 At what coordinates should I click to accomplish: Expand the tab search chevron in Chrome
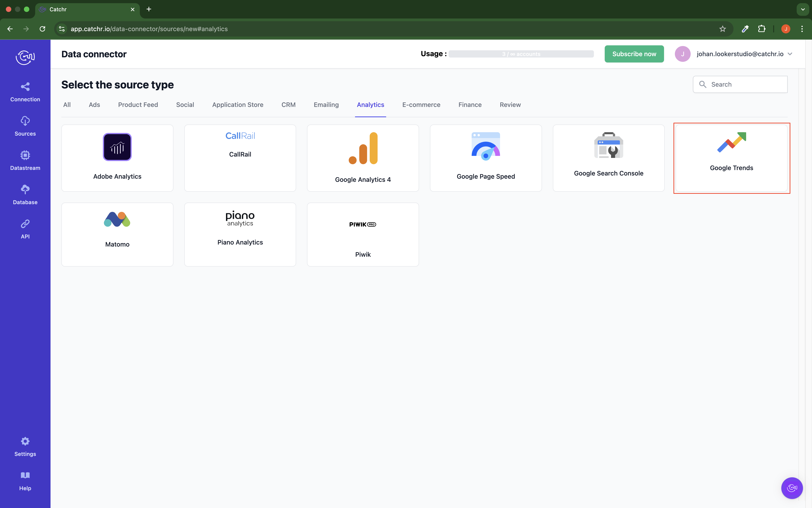803,9
